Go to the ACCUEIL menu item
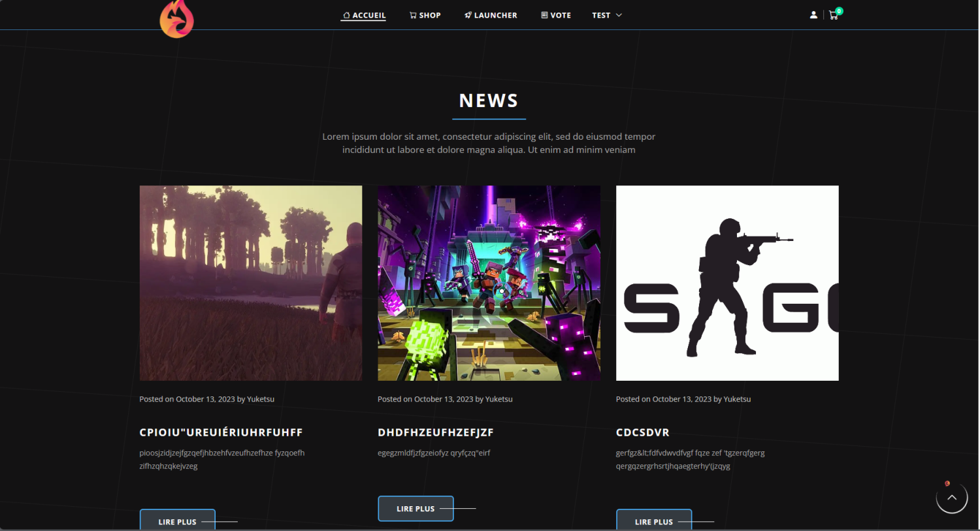Screen dimensions: 980x531 364,15
